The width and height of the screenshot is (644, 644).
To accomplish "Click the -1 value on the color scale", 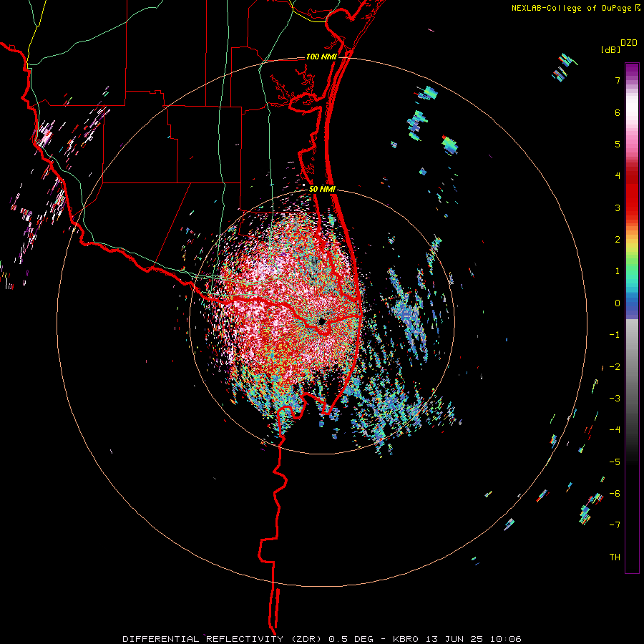I will pos(615,335).
